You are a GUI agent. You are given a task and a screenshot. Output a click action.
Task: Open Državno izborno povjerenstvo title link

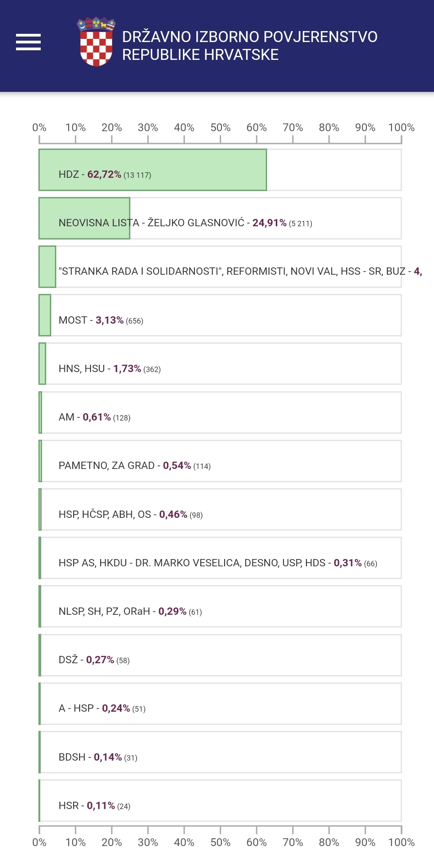point(250,46)
